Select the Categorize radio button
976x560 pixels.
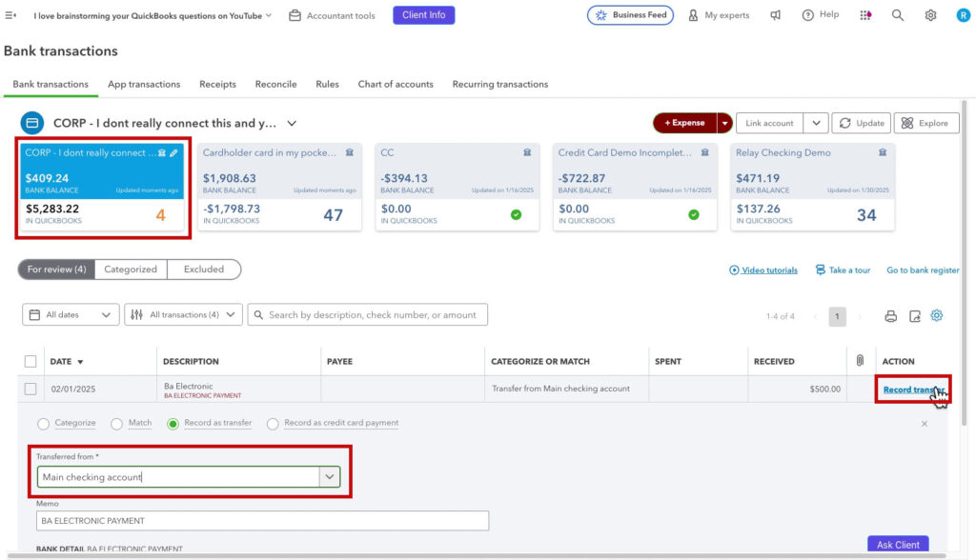point(41,423)
